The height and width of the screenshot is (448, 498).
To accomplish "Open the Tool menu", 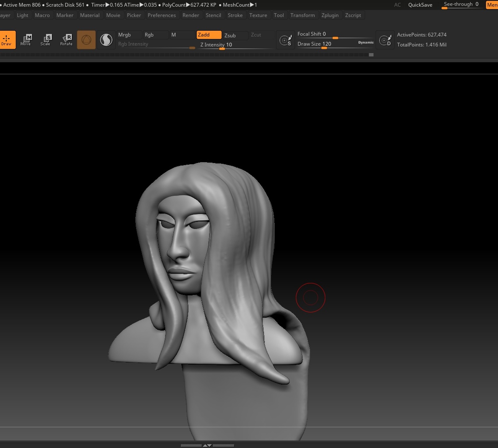I will (x=279, y=15).
